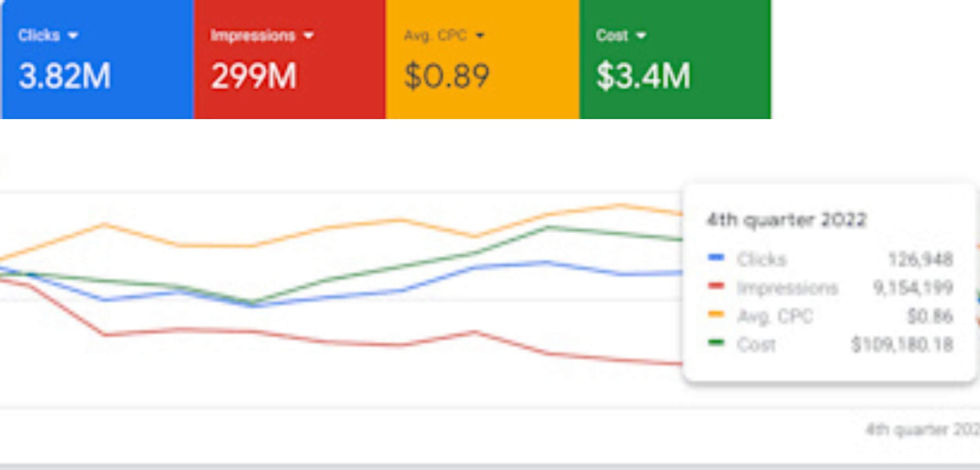Click the 3.82M clicks value
The image size is (980, 470).
[x=65, y=76]
